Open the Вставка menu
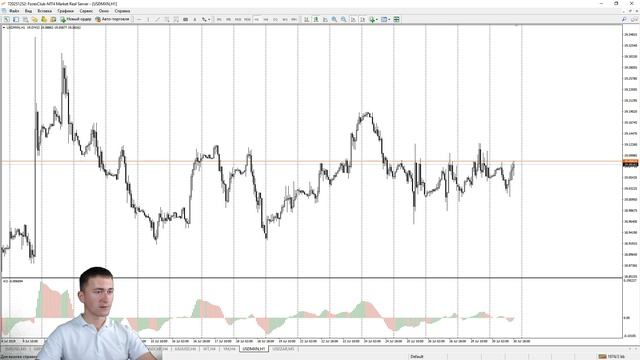The width and height of the screenshot is (640, 360). coord(44,11)
